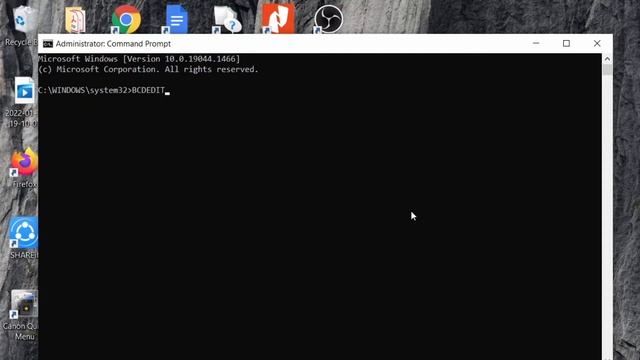Maximize the Command Prompt window
The image size is (640, 360).
pyautogui.click(x=566, y=43)
